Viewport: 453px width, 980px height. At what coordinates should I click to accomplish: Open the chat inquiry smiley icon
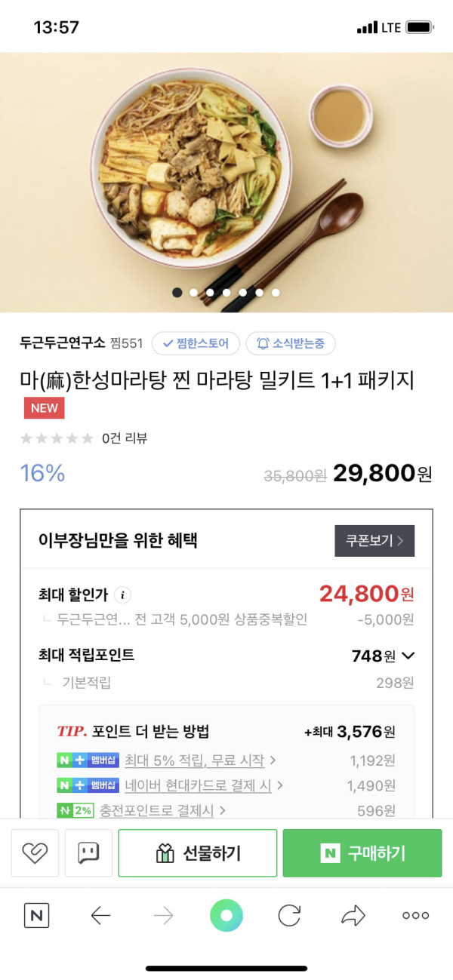[x=88, y=853]
